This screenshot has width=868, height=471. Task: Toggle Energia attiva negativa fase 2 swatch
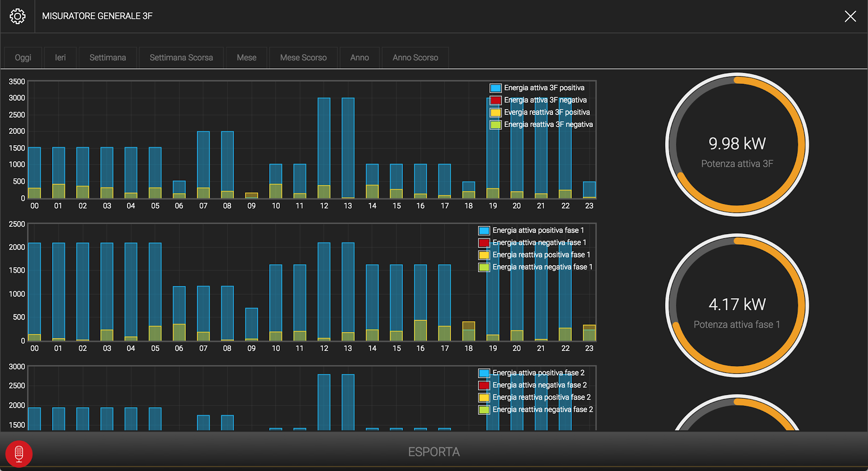[x=484, y=385]
